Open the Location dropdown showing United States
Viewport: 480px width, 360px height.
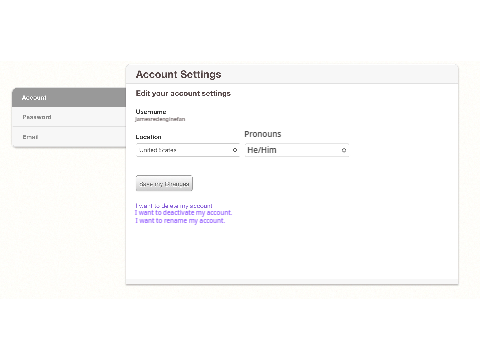[188, 150]
